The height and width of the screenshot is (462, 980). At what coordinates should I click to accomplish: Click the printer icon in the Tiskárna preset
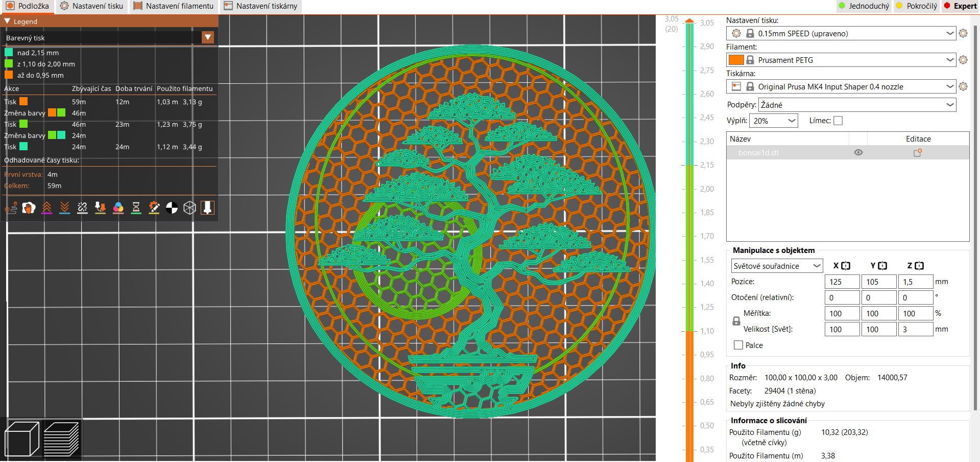736,86
